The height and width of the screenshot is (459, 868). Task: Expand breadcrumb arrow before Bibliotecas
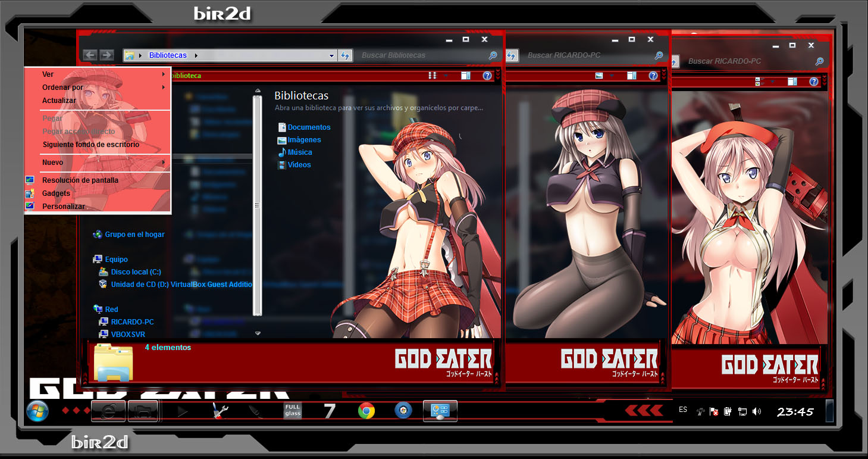[140, 55]
